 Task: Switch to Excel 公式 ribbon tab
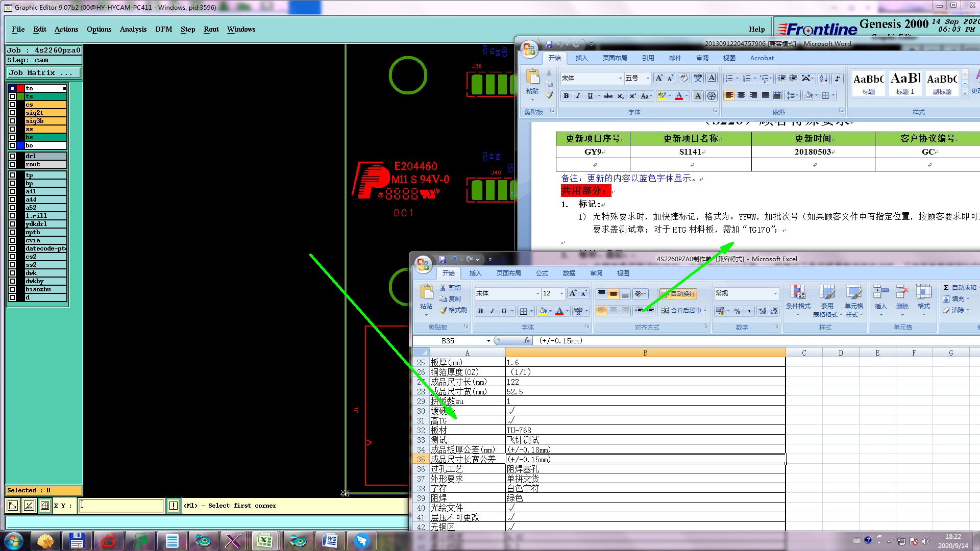click(542, 273)
